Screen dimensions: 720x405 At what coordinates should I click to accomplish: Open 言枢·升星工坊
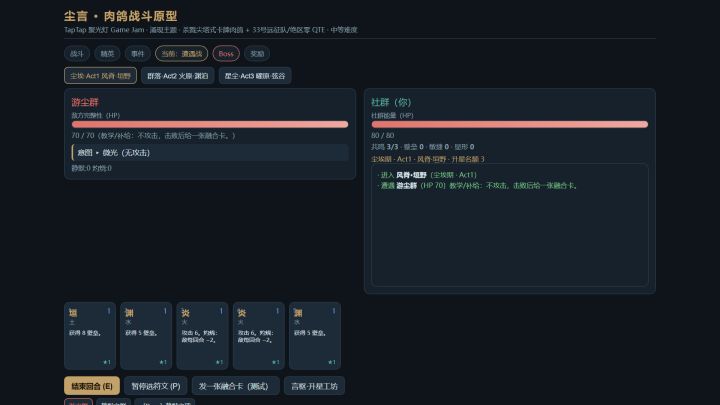click(x=314, y=386)
